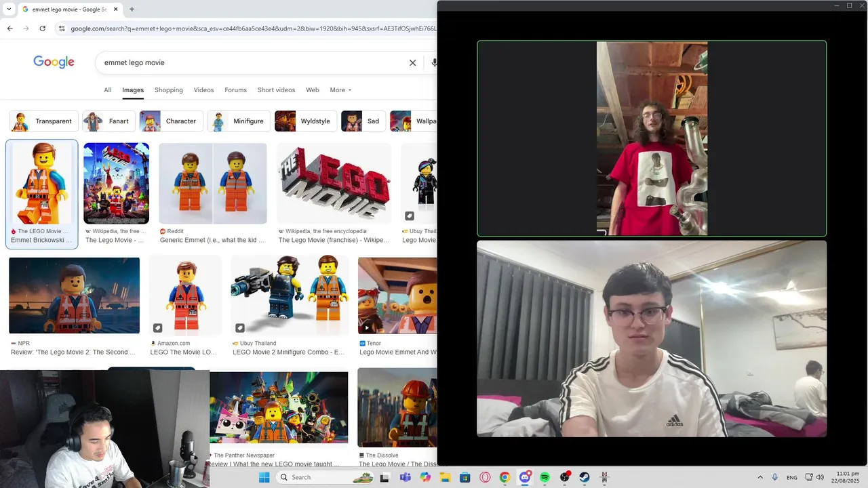Open the Videos tab
Screen dimensions: 868x488
click(203, 90)
